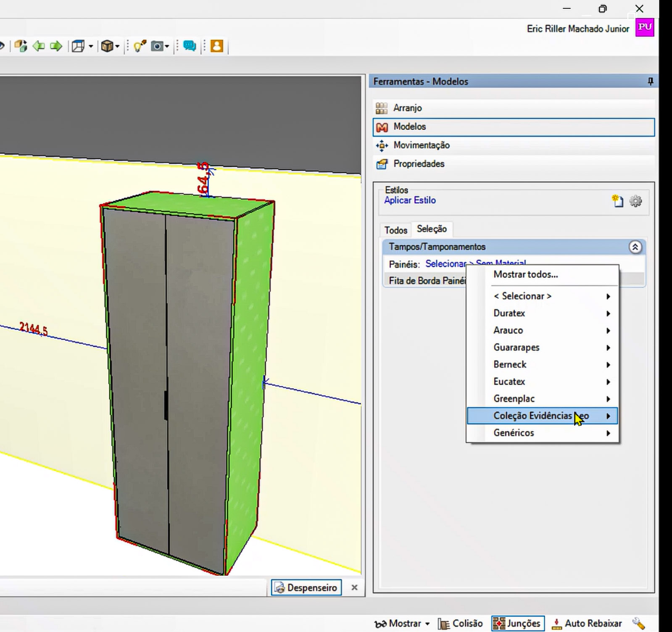The height and width of the screenshot is (632, 672).
Task: Pin the Ferramentas - Modelos panel
Action: [x=650, y=82]
